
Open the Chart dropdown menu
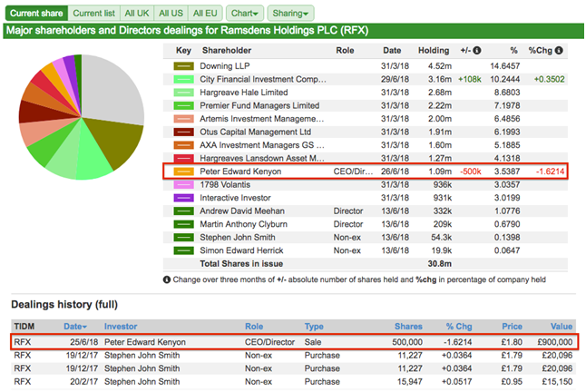(x=245, y=14)
